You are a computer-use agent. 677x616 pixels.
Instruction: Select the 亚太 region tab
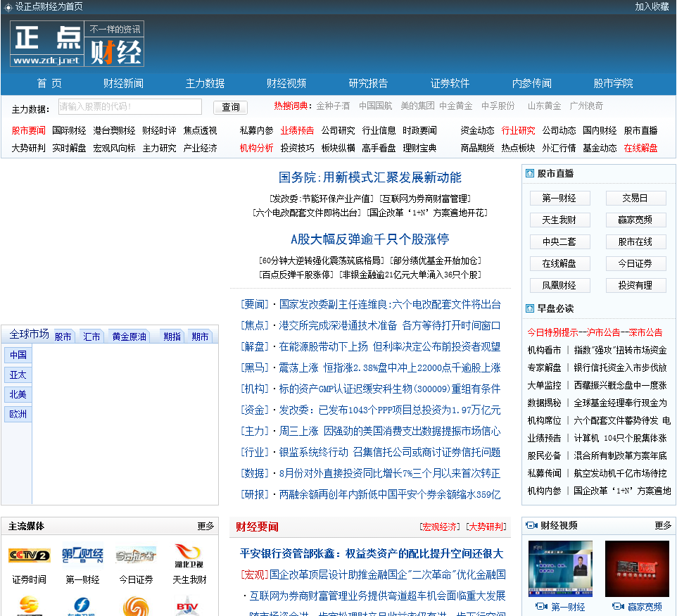coord(18,375)
